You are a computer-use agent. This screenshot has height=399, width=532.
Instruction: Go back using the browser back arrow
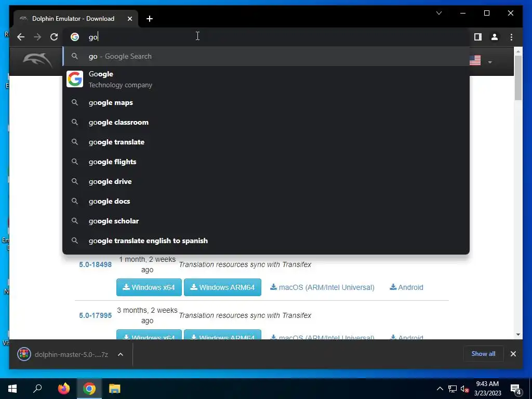click(21, 37)
